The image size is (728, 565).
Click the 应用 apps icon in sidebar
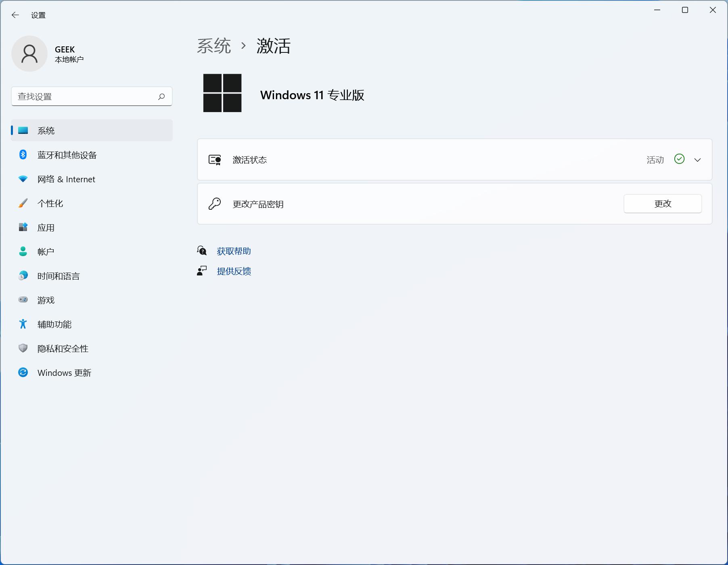(x=23, y=227)
